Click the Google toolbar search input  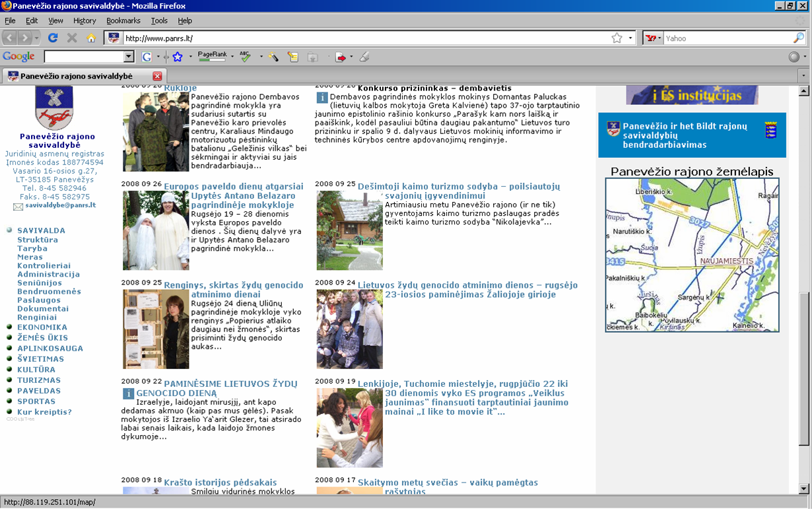pyautogui.click(x=84, y=57)
